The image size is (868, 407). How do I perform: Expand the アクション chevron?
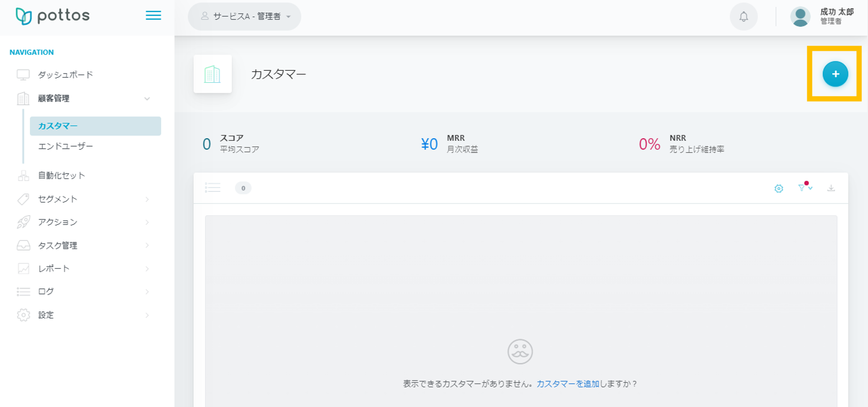click(147, 222)
